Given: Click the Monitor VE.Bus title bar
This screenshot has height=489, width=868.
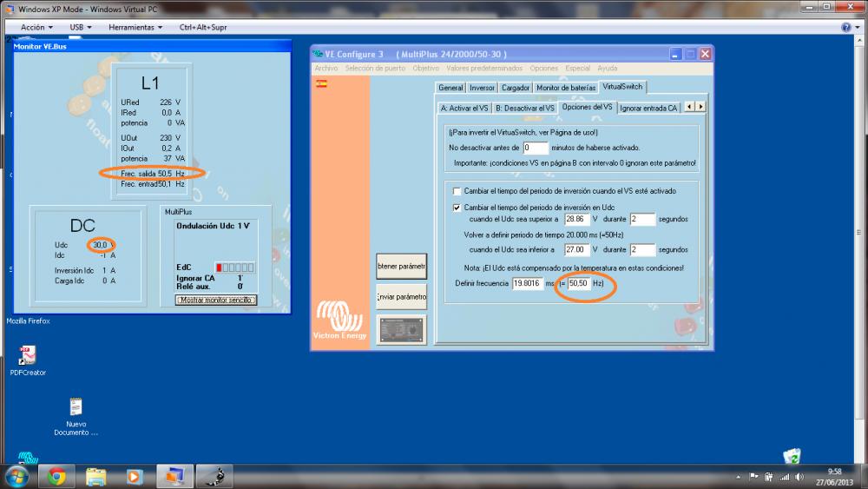Looking at the screenshot, I should [152, 47].
